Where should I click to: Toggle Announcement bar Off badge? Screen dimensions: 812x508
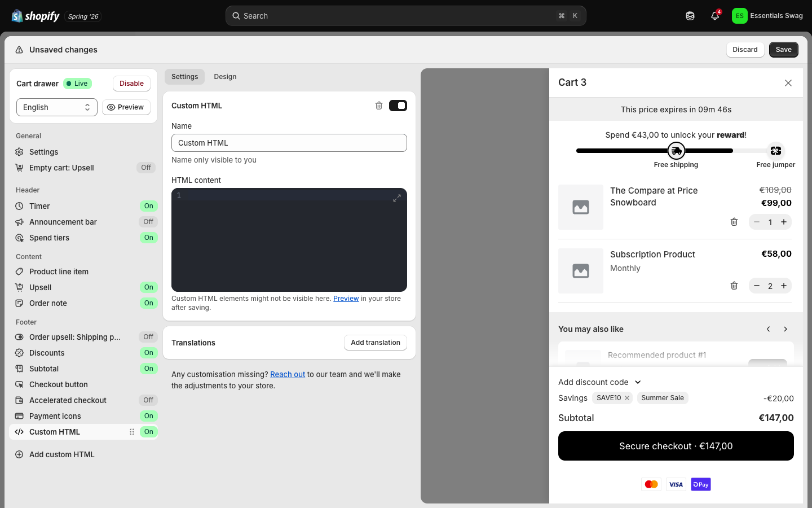coord(148,222)
